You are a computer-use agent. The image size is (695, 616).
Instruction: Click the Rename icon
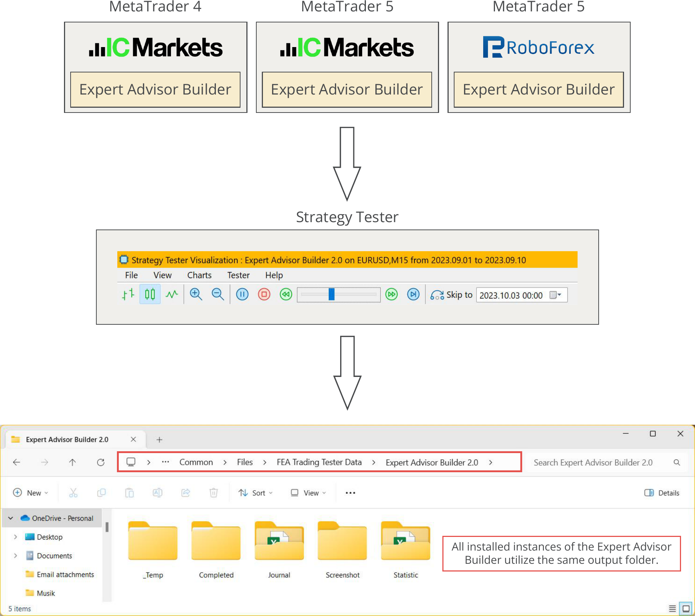pyautogui.click(x=157, y=493)
